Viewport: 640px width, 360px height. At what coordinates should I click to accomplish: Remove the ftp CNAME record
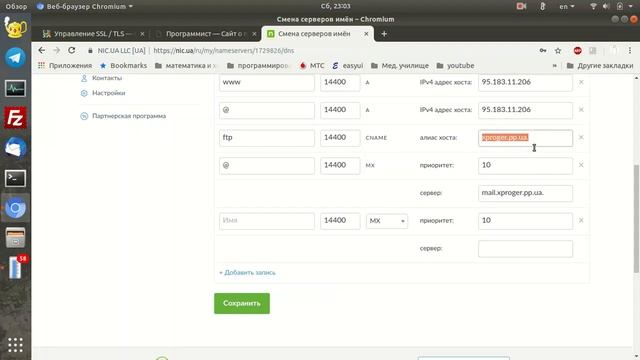(x=581, y=138)
